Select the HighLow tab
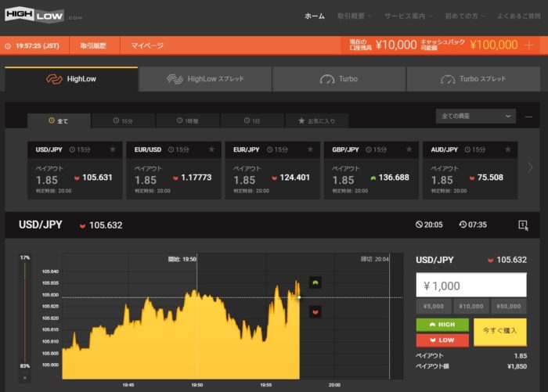This screenshot has height=392, width=548. [71, 79]
